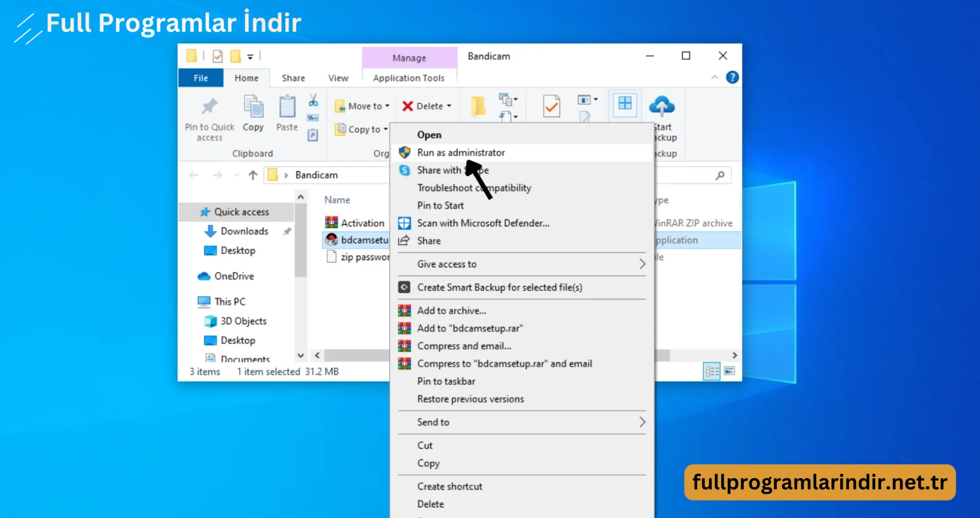980x518 pixels.
Task: Click the Cut scissors icon in ribbon
Action: click(313, 100)
